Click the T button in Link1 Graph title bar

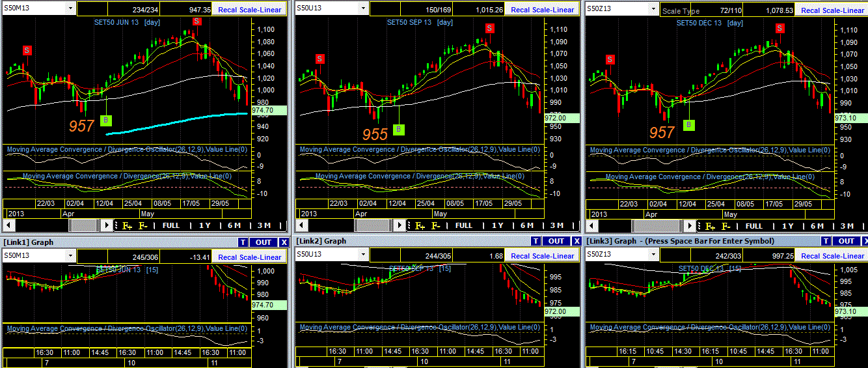pos(242,242)
